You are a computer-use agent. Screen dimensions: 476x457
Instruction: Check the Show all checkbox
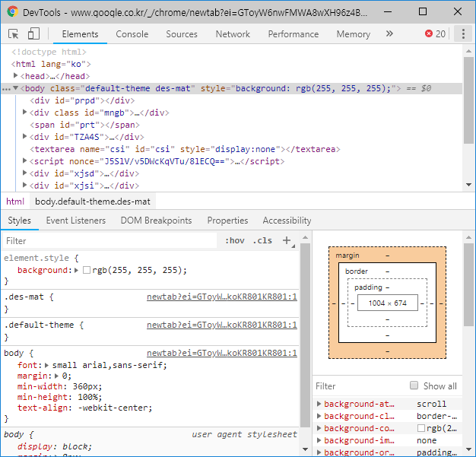tap(414, 386)
